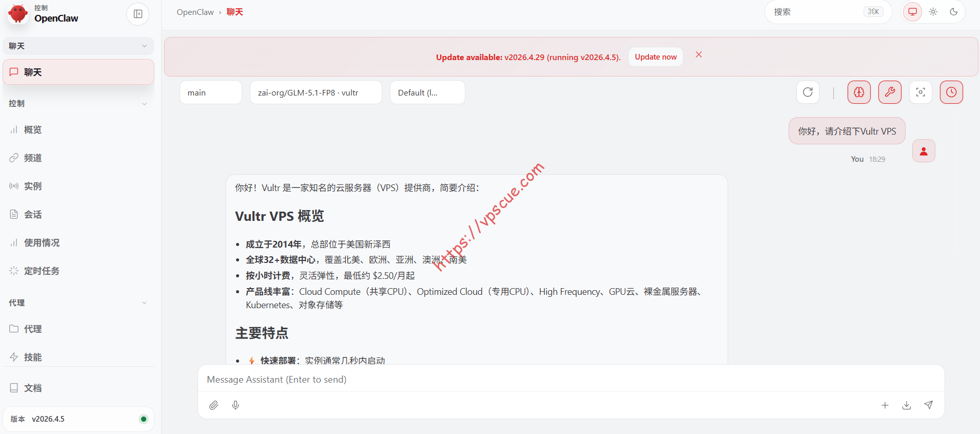Toggle the wrench tools icon

click(x=890, y=92)
